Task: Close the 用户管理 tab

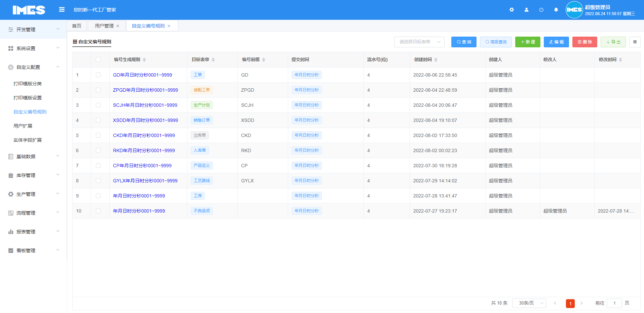Action: pos(118,26)
